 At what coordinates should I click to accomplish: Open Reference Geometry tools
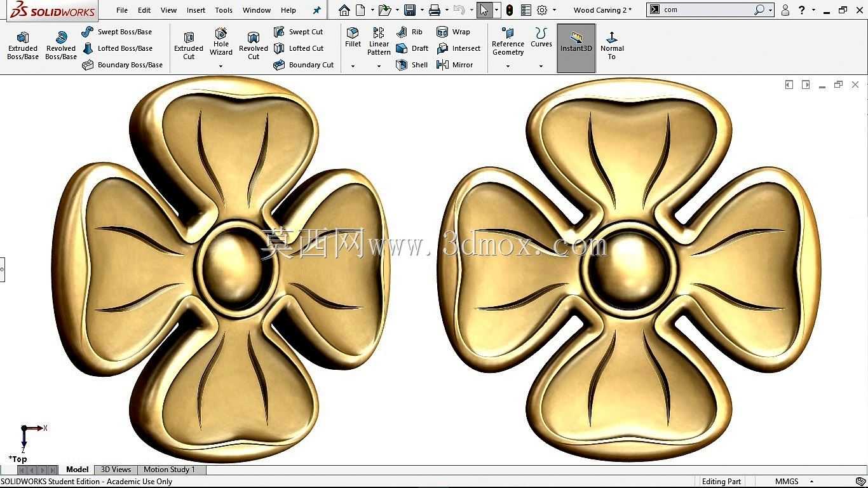point(508,42)
